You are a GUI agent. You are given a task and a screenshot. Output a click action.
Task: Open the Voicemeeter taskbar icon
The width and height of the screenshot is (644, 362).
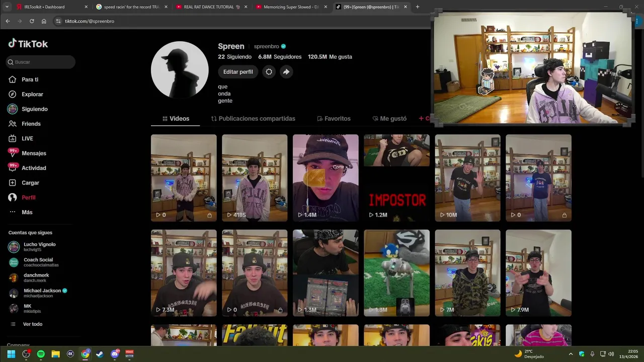point(129,354)
